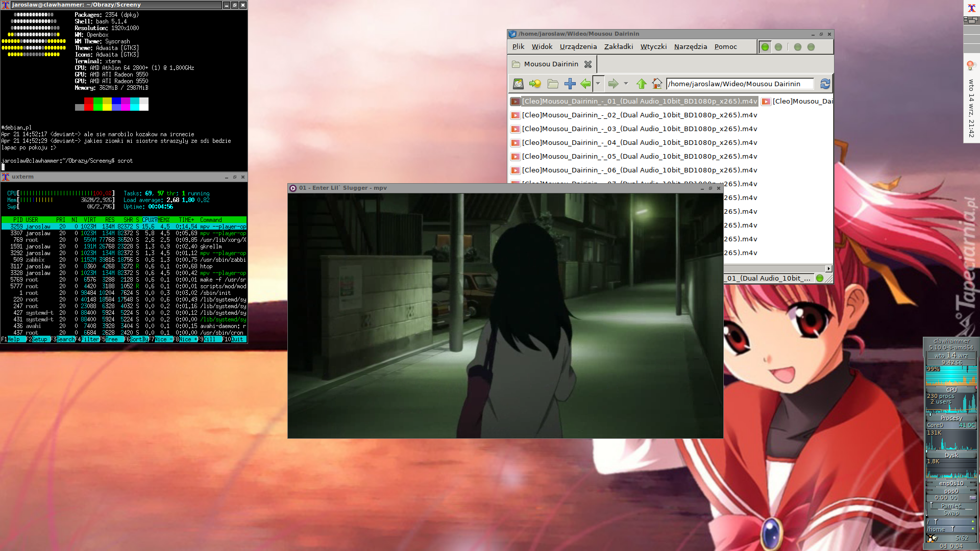Refresh the folder with blue arrows icon

(x=825, y=84)
